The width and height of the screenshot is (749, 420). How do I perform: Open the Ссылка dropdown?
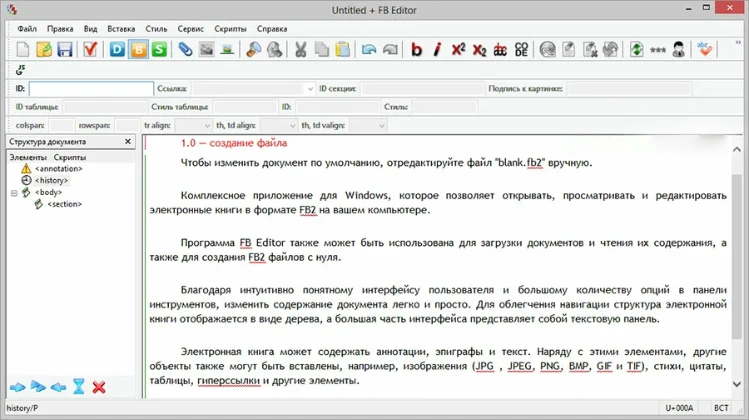click(x=310, y=88)
